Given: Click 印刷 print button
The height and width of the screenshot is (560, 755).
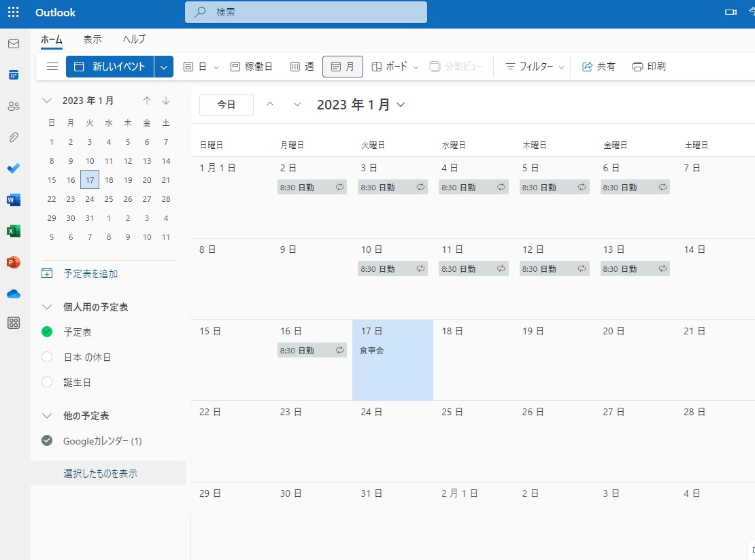Looking at the screenshot, I should tap(649, 67).
